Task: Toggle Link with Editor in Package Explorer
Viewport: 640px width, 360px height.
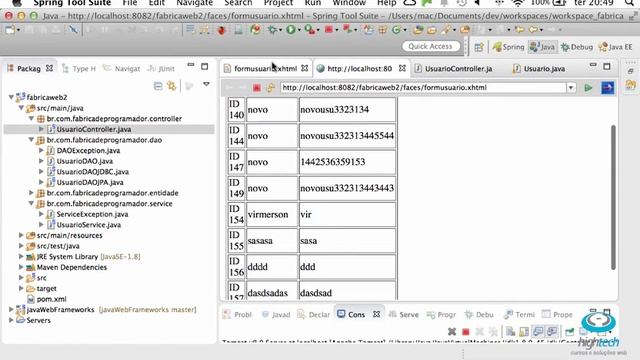Action: pyautogui.click(x=171, y=86)
